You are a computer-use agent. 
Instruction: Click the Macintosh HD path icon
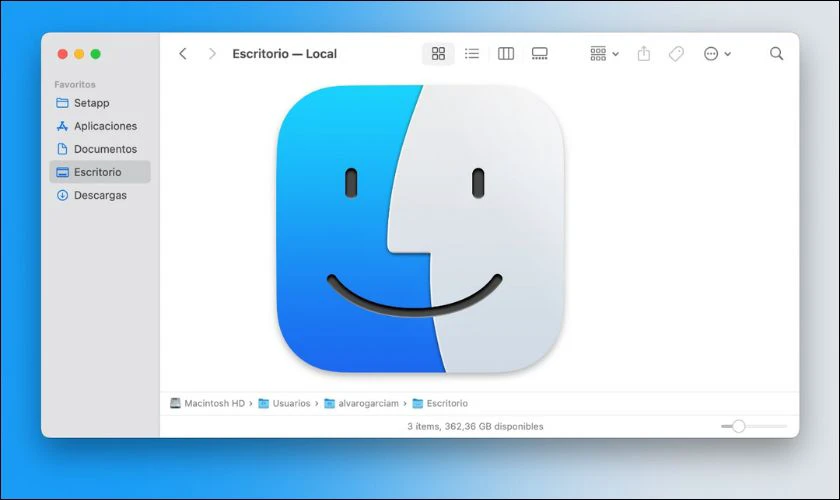(176, 403)
